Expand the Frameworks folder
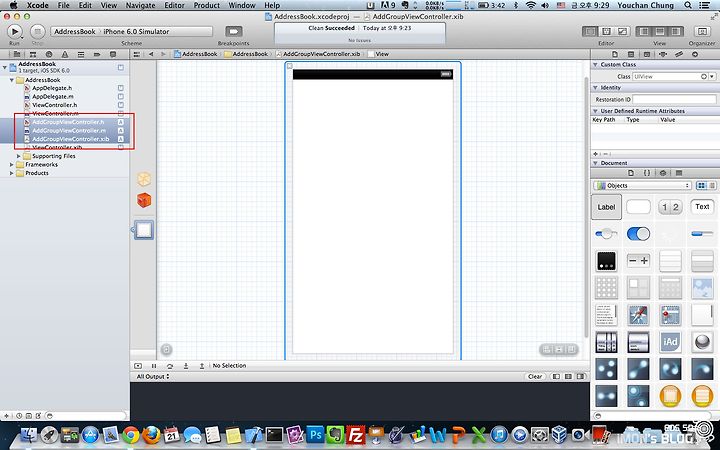This screenshot has width=720, height=450. tap(12, 164)
